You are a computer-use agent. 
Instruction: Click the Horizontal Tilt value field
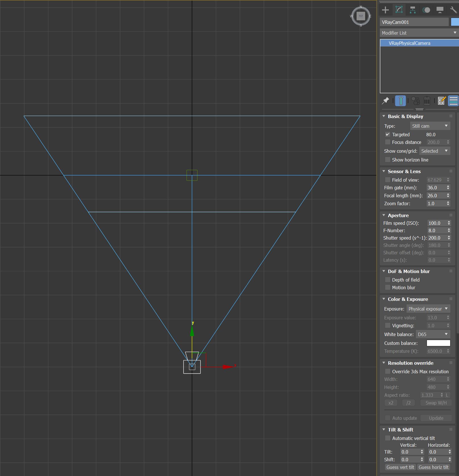pos(437,452)
